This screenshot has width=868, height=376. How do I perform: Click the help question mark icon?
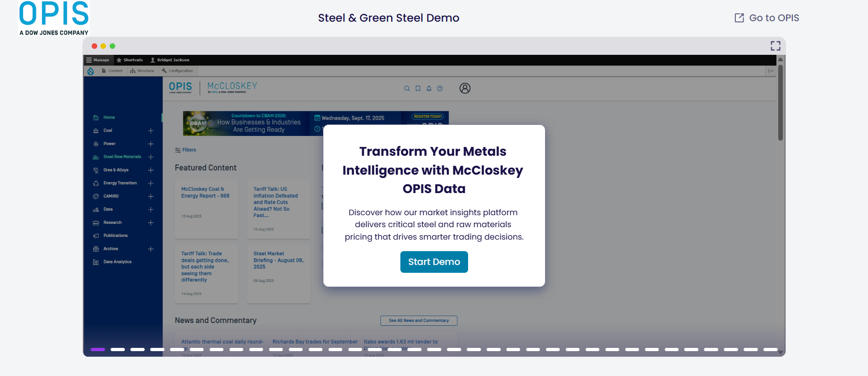pyautogui.click(x=440, y=88)
